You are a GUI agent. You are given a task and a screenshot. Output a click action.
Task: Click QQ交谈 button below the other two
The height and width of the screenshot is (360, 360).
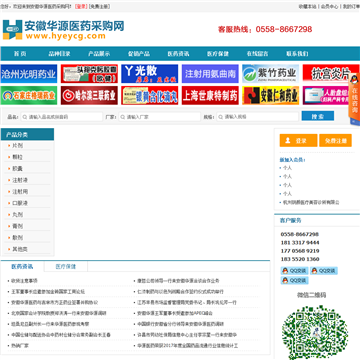click(x=294, y=280)
